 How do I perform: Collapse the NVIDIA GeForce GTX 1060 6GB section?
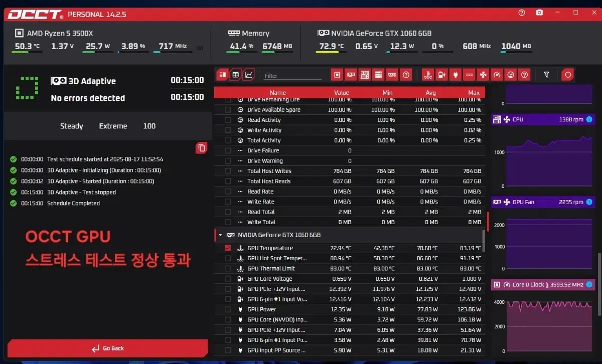[220, 235]
